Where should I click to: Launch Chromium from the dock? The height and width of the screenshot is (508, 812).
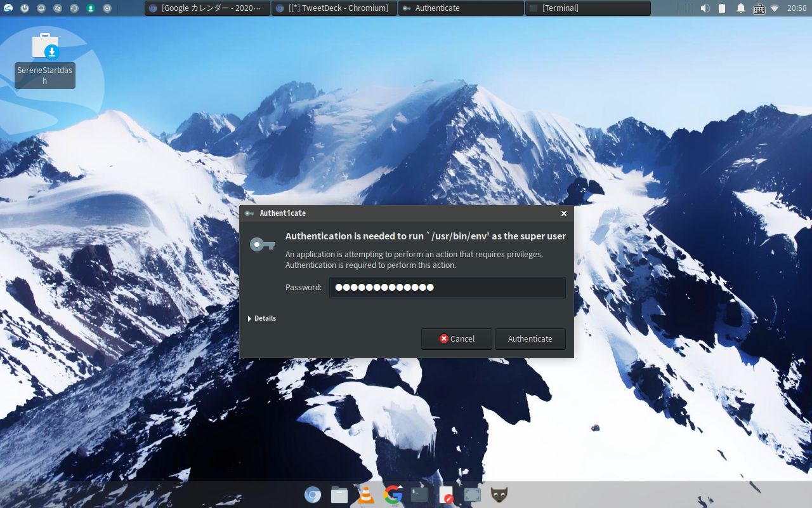pos(313,495)
